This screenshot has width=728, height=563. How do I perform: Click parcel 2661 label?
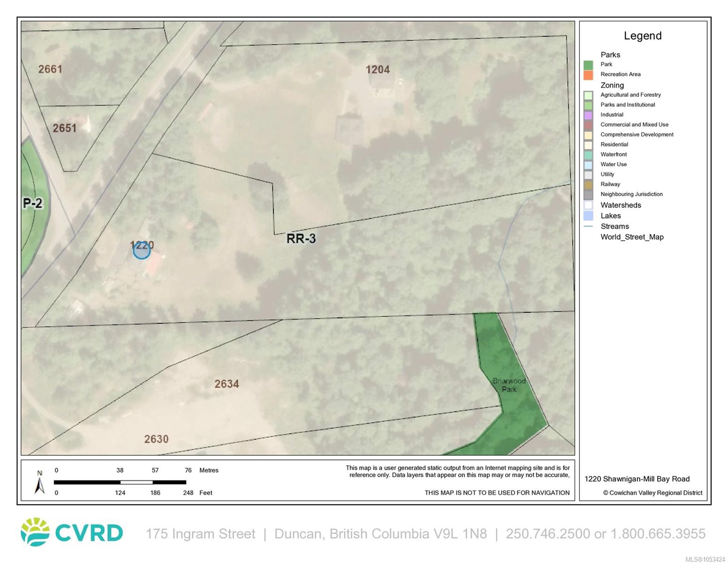click(x=50, y=69)
